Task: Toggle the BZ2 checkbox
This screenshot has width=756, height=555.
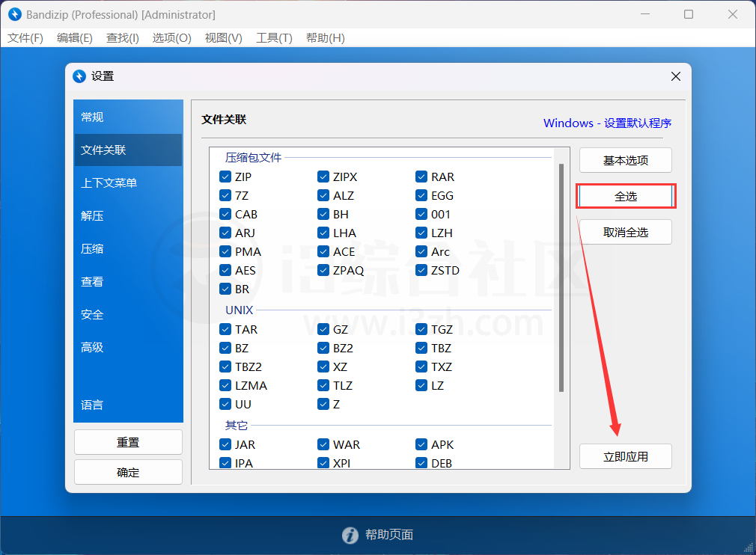Action: (323, 348)
